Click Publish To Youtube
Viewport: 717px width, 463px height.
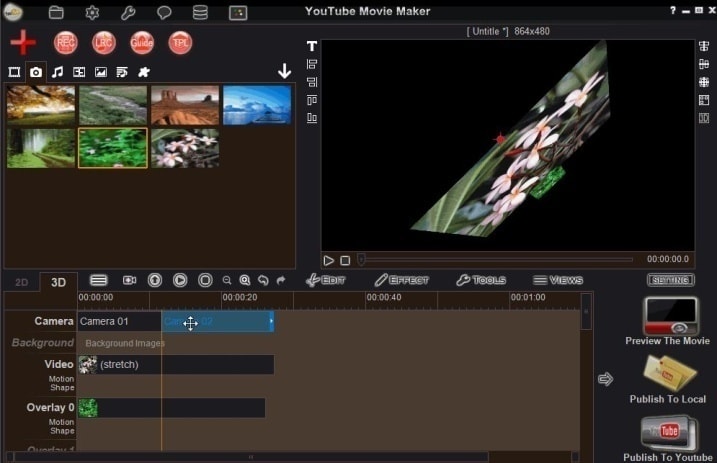click(x=668, y=438)
